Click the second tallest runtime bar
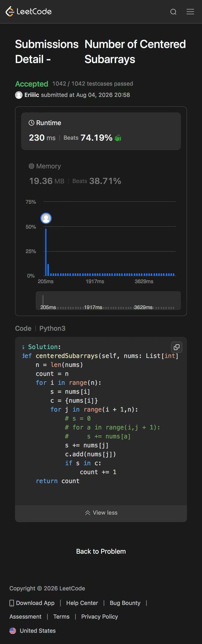The width and height of the screenshot is (202, 644). tap(48, 270)
